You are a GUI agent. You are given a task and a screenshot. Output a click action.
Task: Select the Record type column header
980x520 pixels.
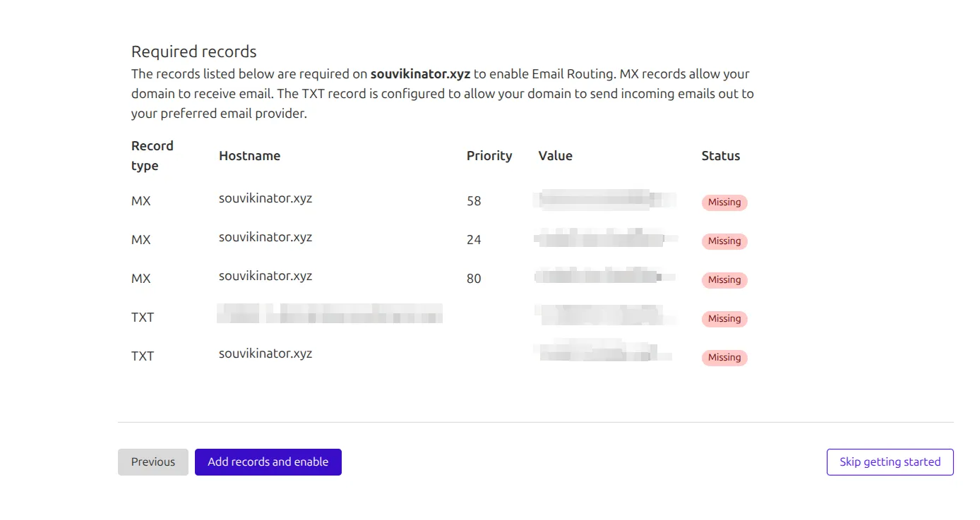pos(152,156)
